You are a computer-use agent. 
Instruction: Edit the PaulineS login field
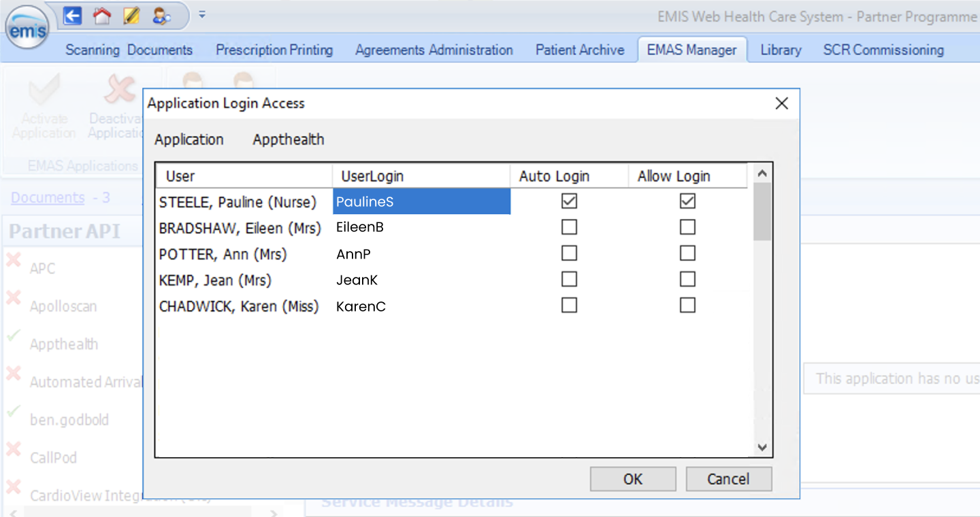[x=421, y=202]
